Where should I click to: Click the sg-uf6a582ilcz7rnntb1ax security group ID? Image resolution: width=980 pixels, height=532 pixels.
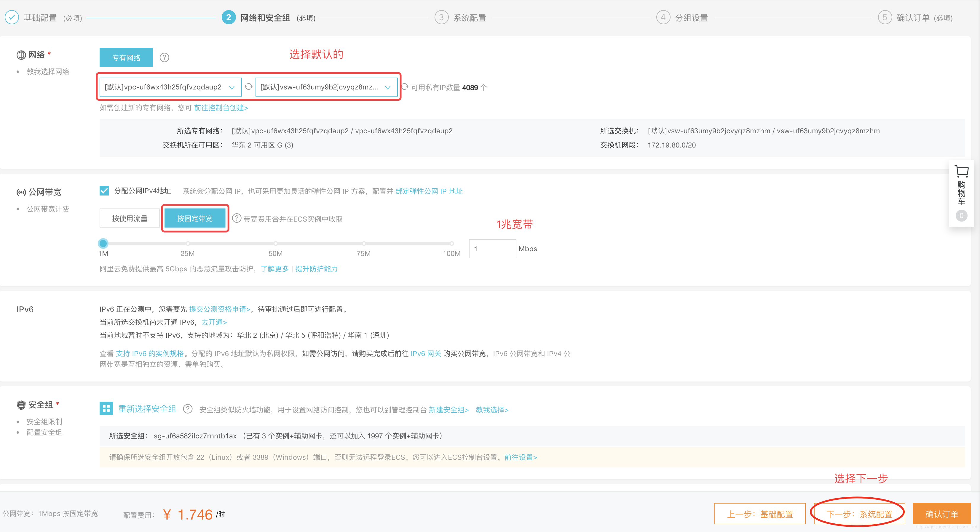click(x=195, y=436)
